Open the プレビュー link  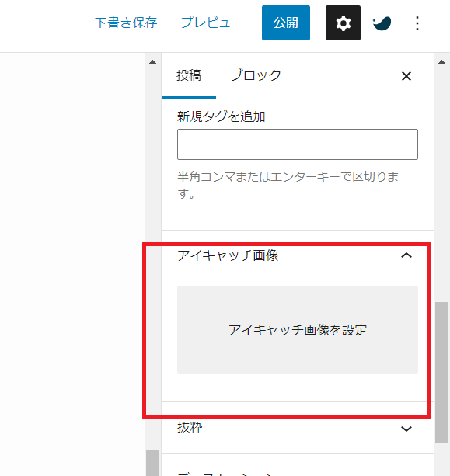[212, 23]
